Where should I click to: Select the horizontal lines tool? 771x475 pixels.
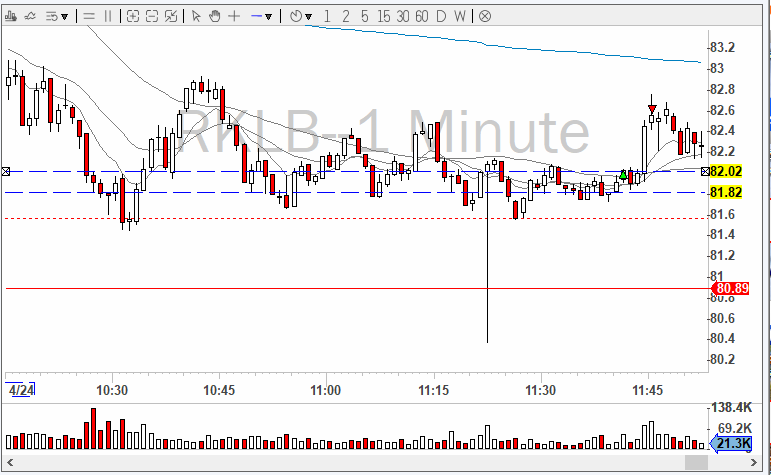89,16
